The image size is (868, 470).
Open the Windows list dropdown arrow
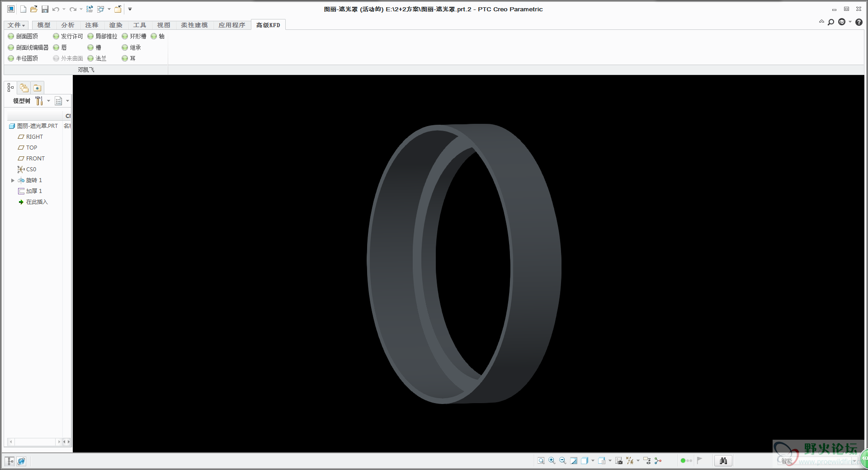109,9
